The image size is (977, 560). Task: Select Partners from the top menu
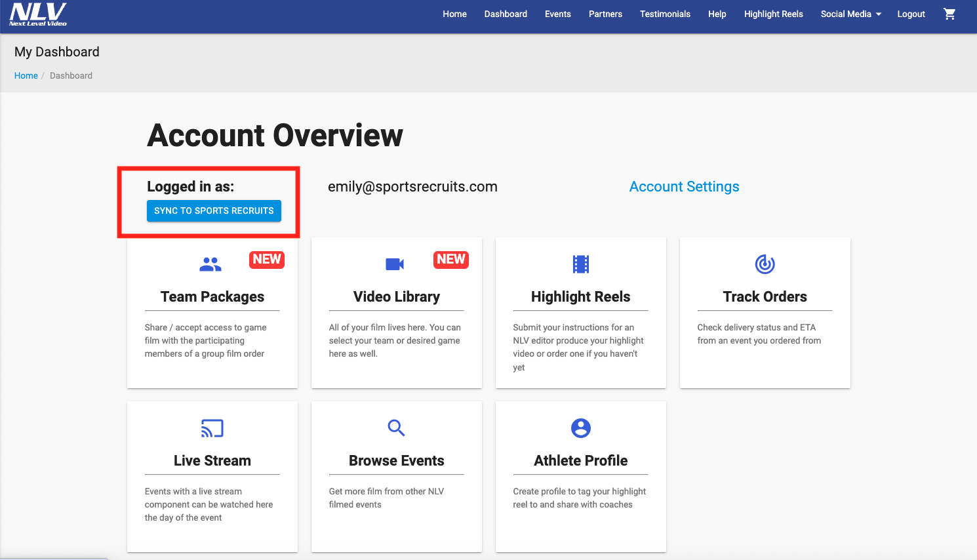pyautogui.click(x=605, y=14)
